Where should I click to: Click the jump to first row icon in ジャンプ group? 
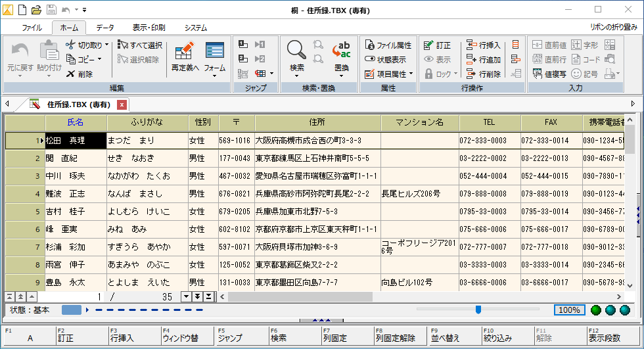[x=243, y=44]
